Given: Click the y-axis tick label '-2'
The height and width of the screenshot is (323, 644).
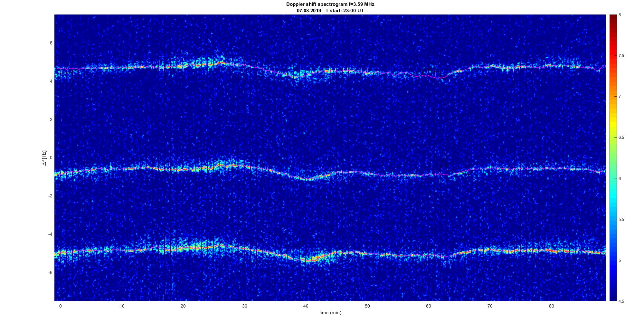Looking at the screenshot, I should click(50, 196).
